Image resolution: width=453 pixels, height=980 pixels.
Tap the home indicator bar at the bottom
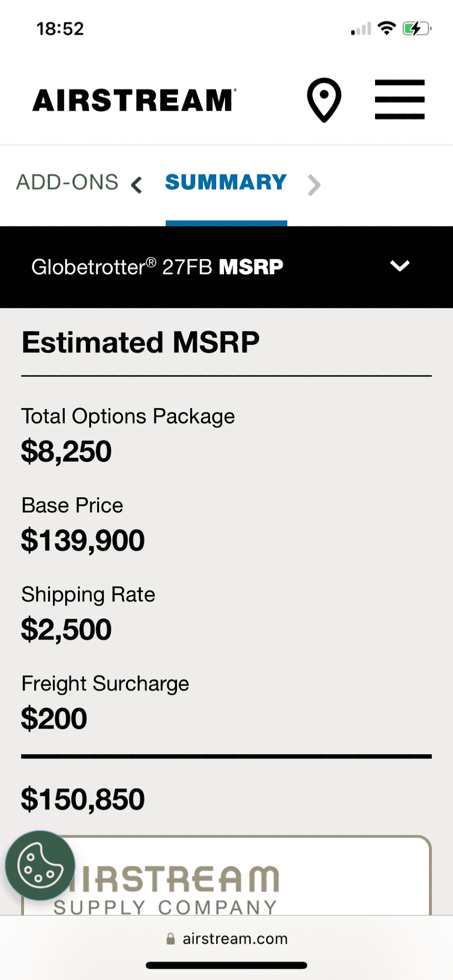coord(226,965)
